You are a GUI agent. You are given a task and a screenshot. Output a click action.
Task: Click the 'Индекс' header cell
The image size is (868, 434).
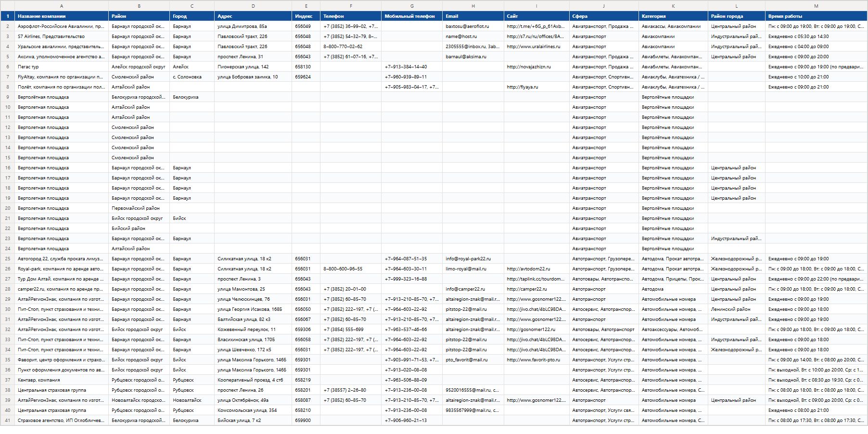point(306,16)
